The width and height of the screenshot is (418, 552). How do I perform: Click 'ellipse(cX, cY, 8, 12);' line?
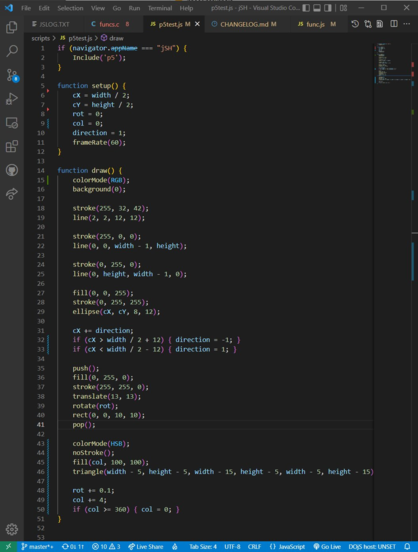tap(116, 312)
